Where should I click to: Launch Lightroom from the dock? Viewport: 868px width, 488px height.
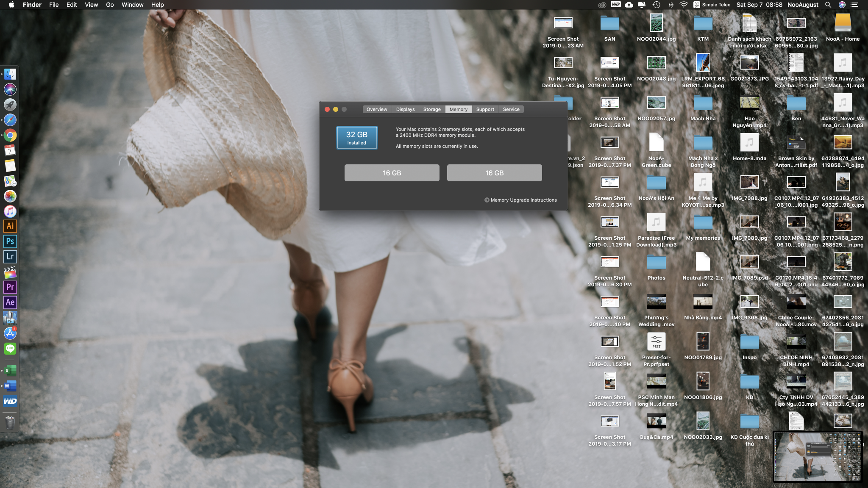[x=10, y=256]
